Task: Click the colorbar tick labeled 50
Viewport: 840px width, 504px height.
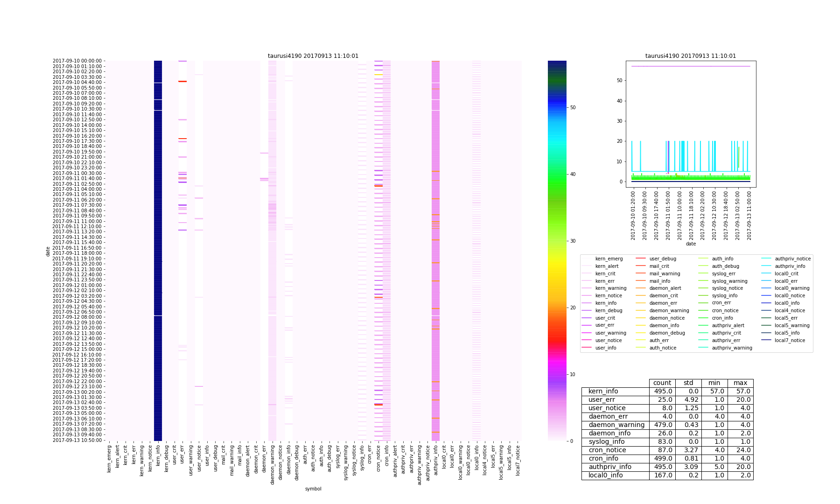Action: [573, 107]
